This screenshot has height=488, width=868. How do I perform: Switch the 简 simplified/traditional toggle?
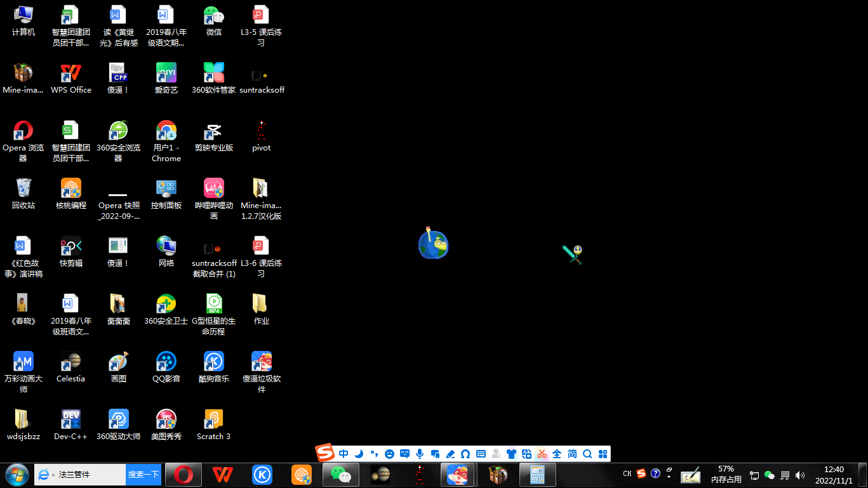click(x=572, y=454)
